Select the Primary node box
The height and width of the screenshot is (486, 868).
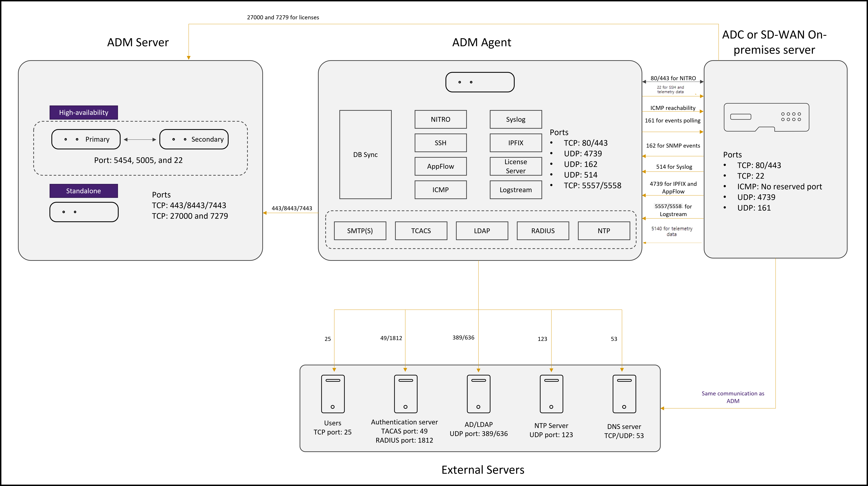86,139
